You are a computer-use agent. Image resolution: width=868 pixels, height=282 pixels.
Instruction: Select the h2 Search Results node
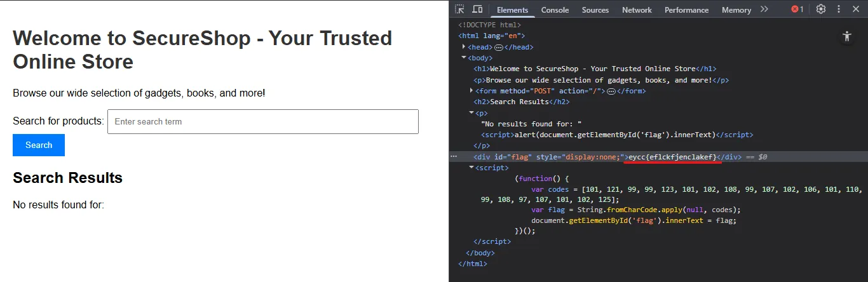[x=521, y=102]
